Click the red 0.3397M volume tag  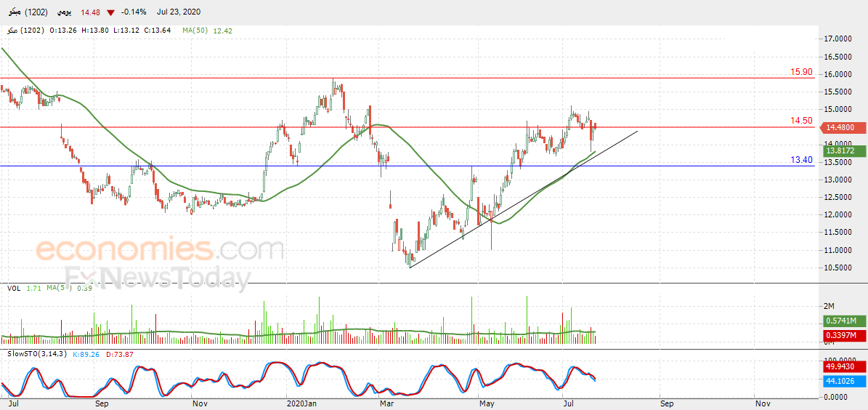(840, 334)
